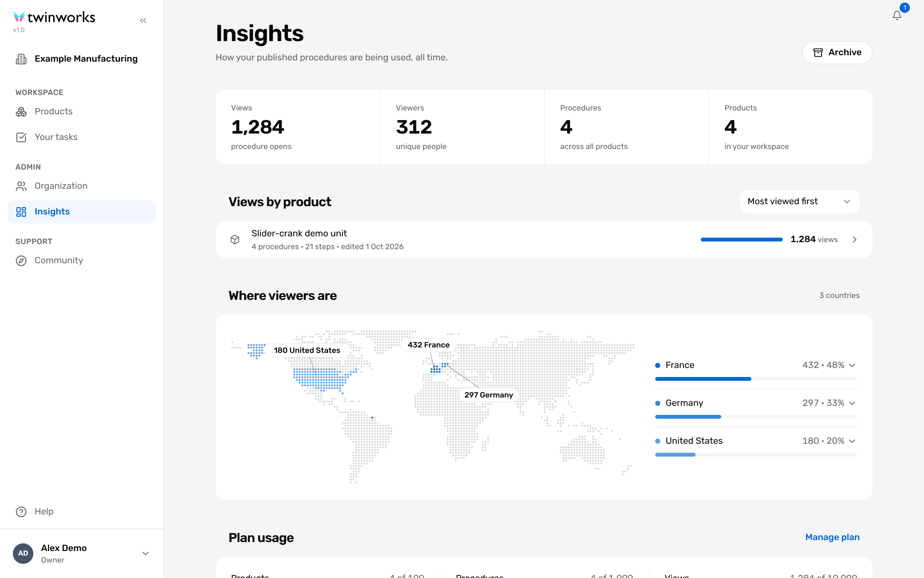The height and width of the screenshot is (578, 924).
Task: Click the twinworks logo
Action: point(54,17)
